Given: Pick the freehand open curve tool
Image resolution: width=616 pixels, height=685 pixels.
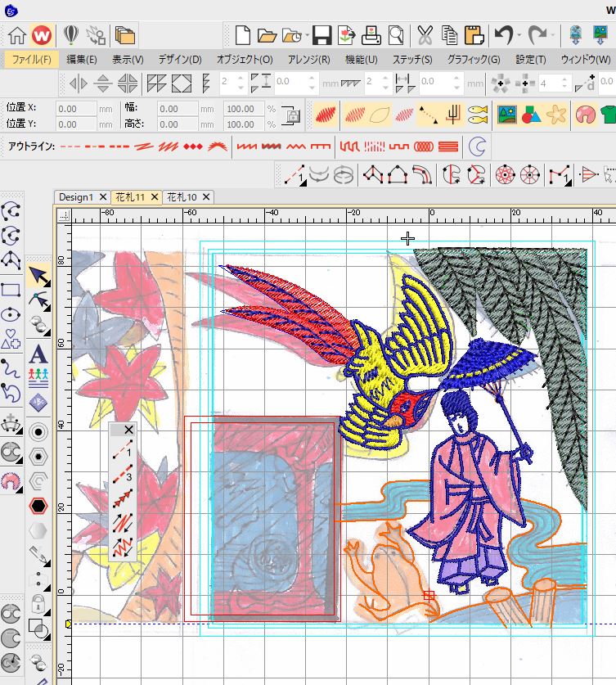Looking at the screenshot, I should [x=11, y=367].
